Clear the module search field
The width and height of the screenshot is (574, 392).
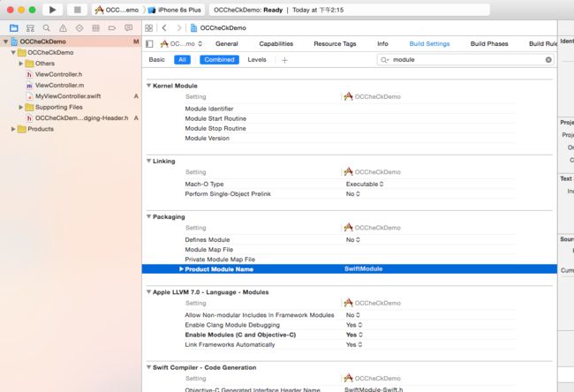tap(548, 60)
